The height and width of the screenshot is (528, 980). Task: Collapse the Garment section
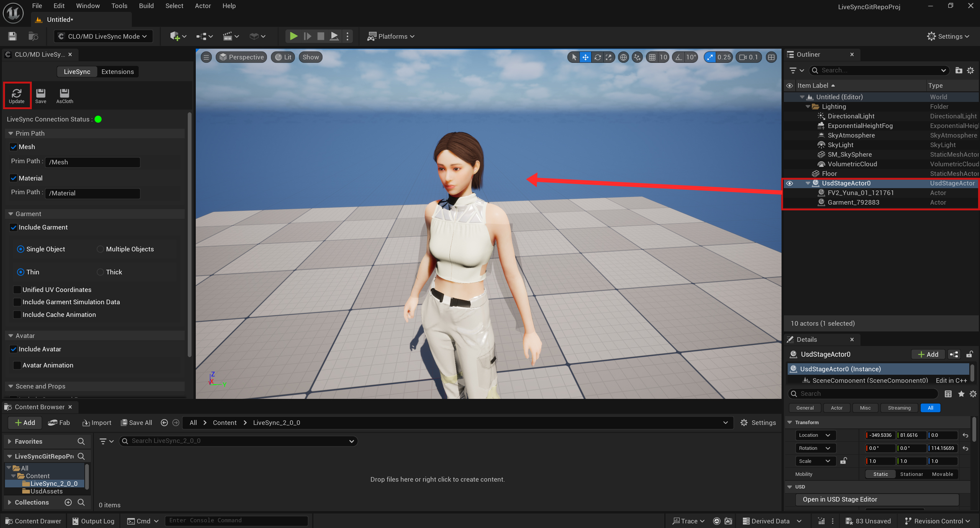click(11, 214)
